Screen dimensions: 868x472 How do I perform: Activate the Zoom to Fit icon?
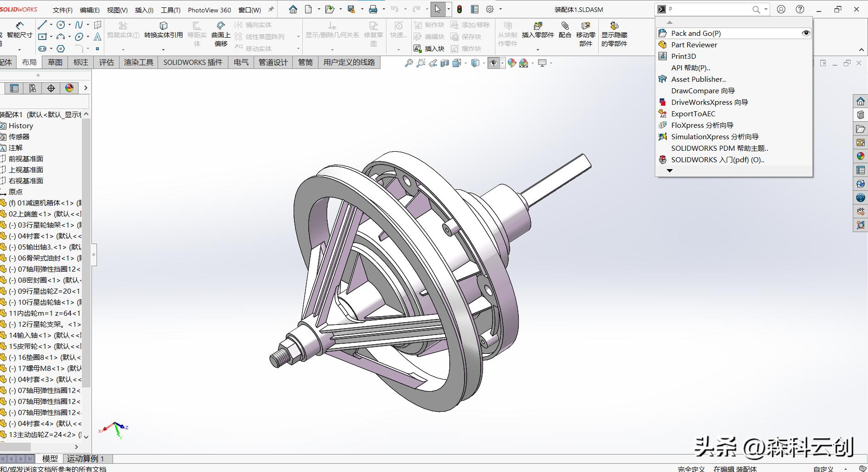408,63
